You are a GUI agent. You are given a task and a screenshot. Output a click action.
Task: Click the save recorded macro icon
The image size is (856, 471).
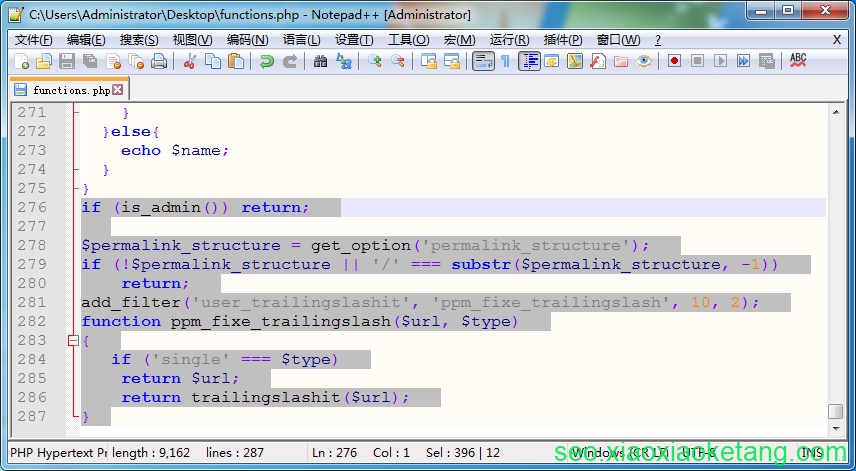point(766,61)
